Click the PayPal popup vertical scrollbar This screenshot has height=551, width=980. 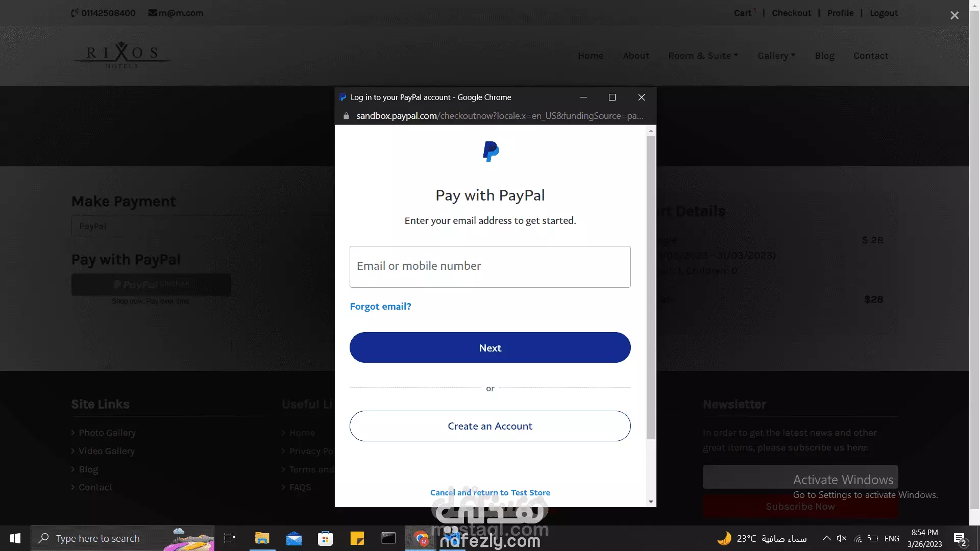click(x=651, y=287)
